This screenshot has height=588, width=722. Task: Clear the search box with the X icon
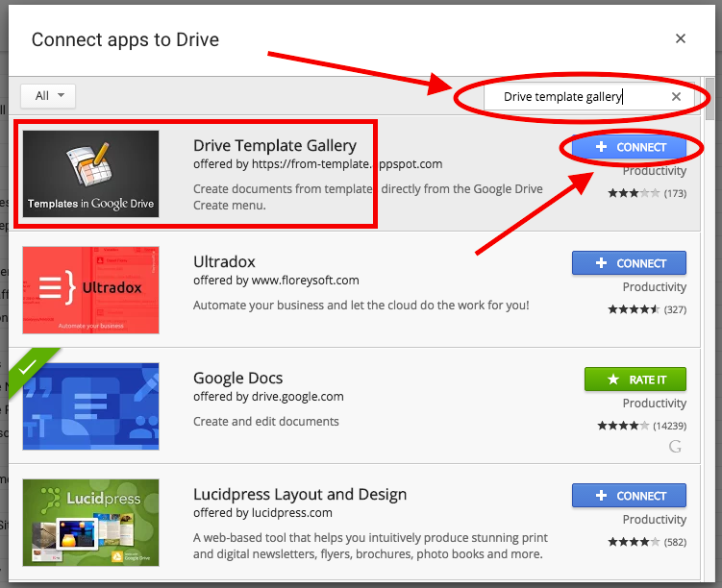(676, 97)
